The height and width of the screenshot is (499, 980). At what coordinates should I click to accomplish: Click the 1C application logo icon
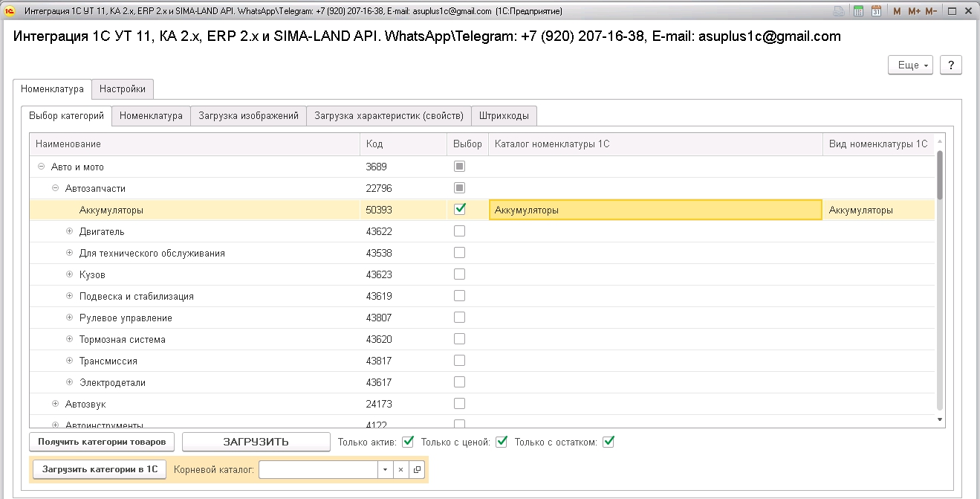10,11
